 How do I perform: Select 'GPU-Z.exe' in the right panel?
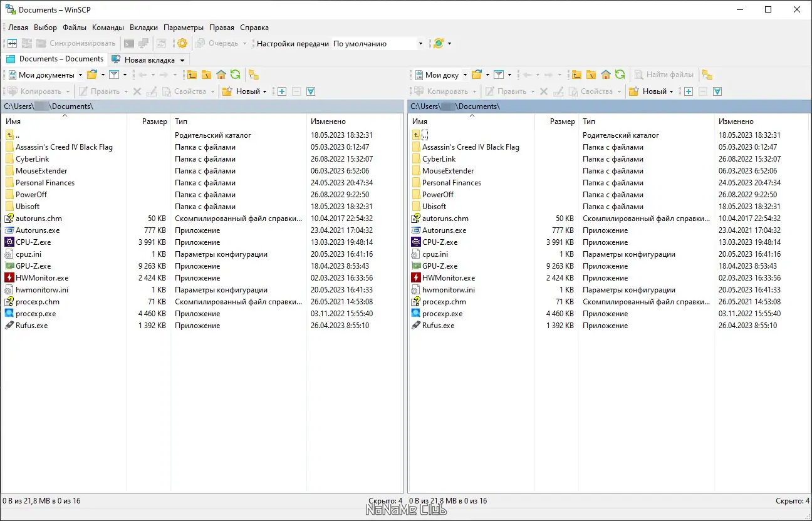(x=440, y=266)
